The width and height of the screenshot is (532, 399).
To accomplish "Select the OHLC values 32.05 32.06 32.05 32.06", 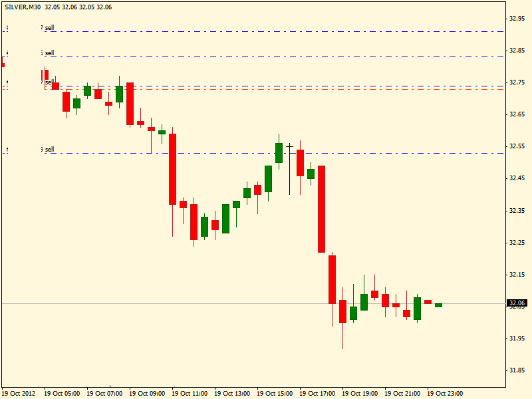I will [x=78, y=7].
